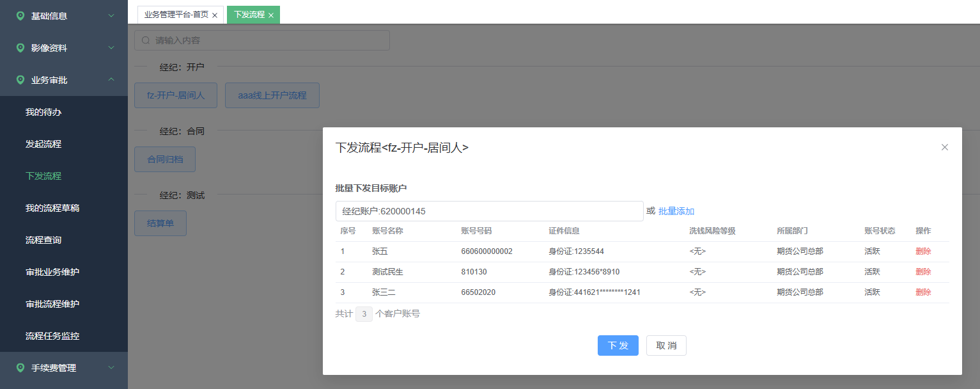The height and width of the screenshot is (389, 980).
Task: Focus the 经纪账户 input field in the dialog
Action: 490,211
